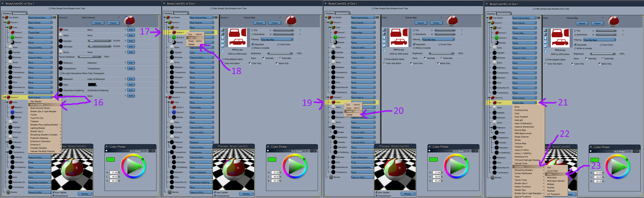Click the H value field in leftmost Color Picker

pyautogui.click(x=115, y=172)
